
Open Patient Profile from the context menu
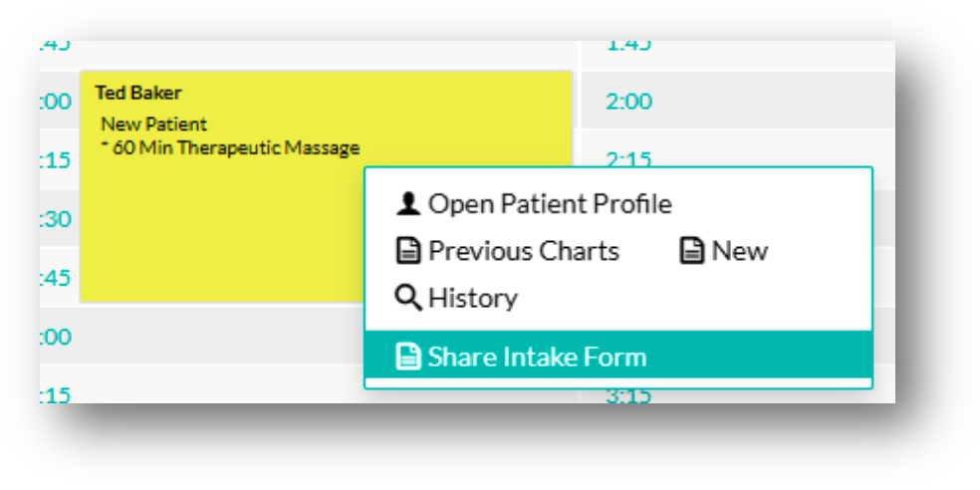click(x=549, y=204)
